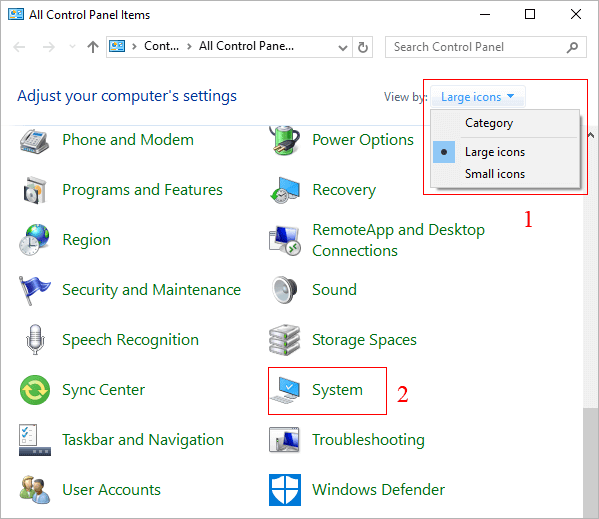
Task: Click the Sound speaker icon
Action: pos(285,290)
